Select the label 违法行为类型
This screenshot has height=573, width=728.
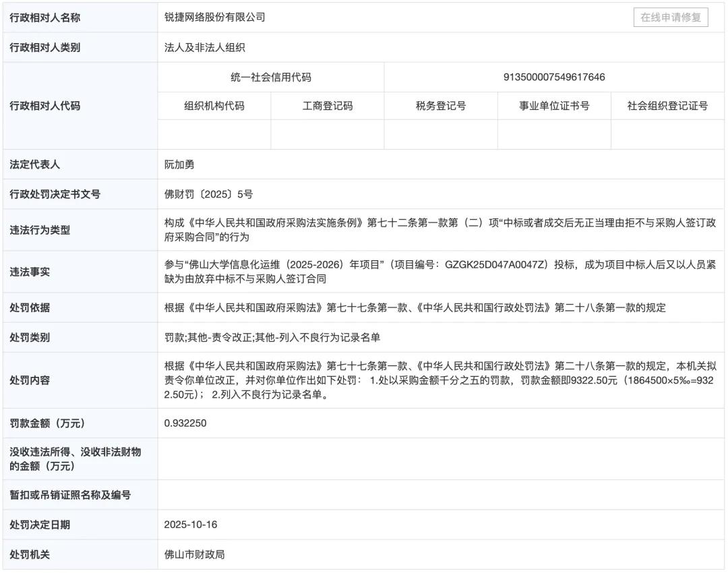(40, 230)
